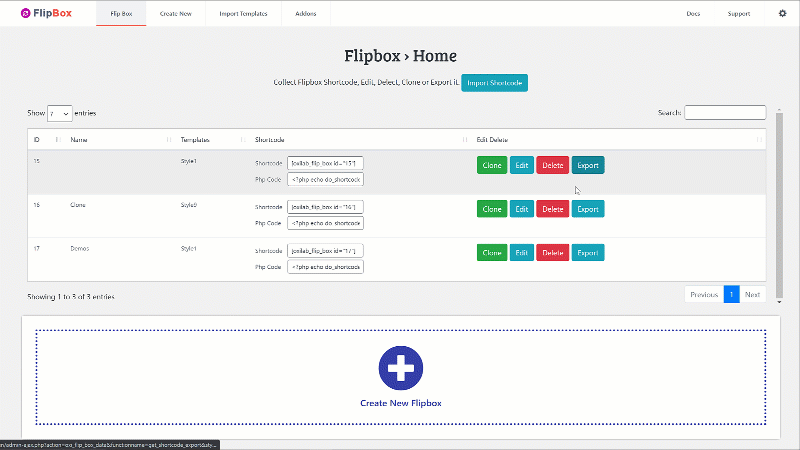Screen dimensions: 800x450
Task: Edit the flipbox with ID 15
Action: click(521, 165)
